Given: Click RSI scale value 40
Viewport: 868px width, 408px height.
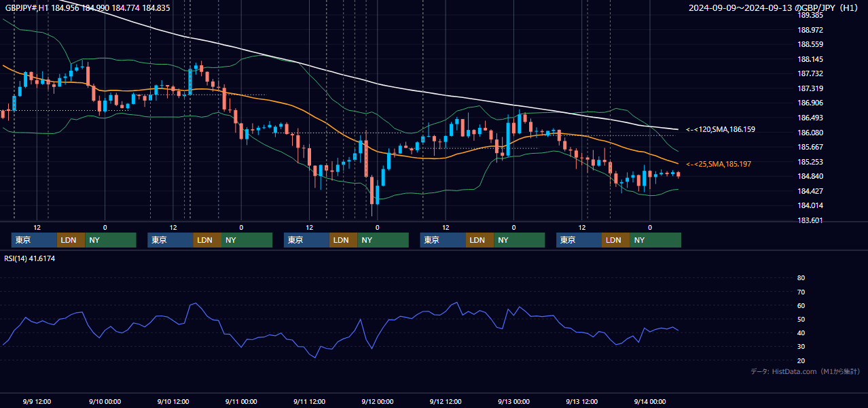Looking at the screenshot, I should coord(801,333).
